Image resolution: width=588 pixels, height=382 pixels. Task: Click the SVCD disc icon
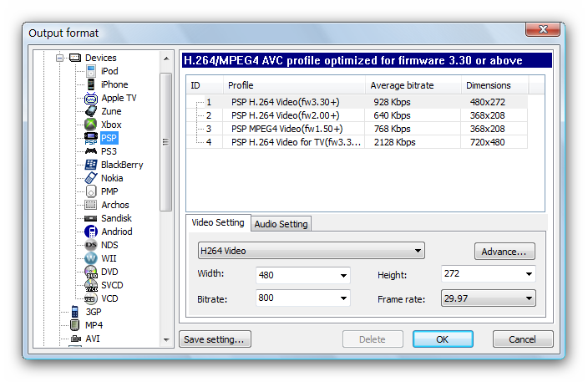click(x=91, y=285)
